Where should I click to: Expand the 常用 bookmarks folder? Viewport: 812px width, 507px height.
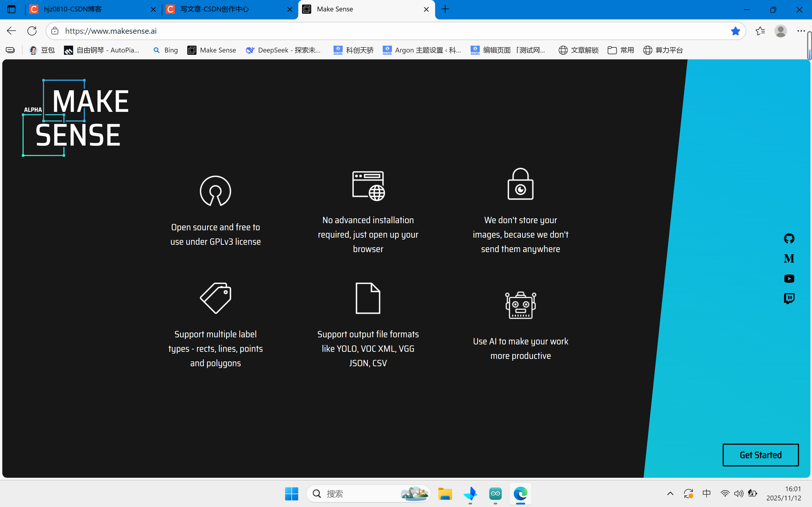point(621,50)
